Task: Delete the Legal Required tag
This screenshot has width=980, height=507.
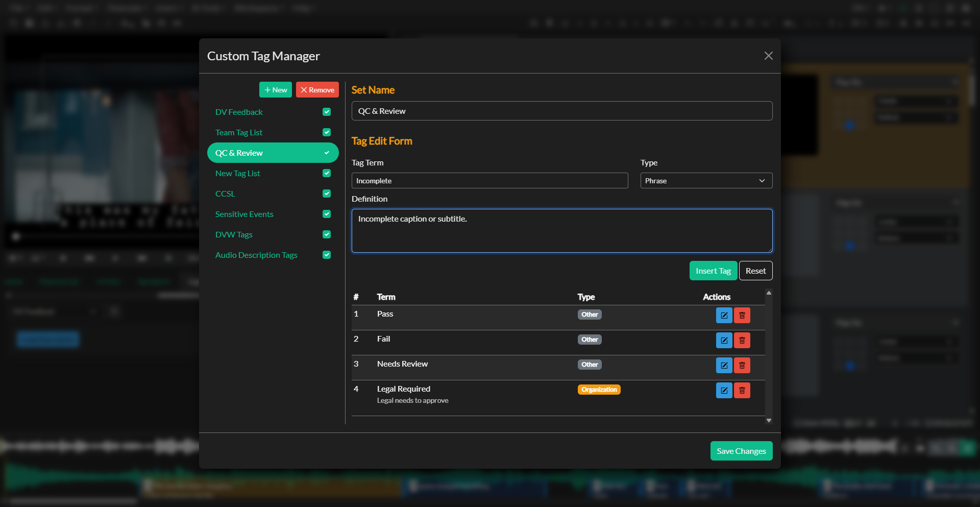Action: click(742, 390)
